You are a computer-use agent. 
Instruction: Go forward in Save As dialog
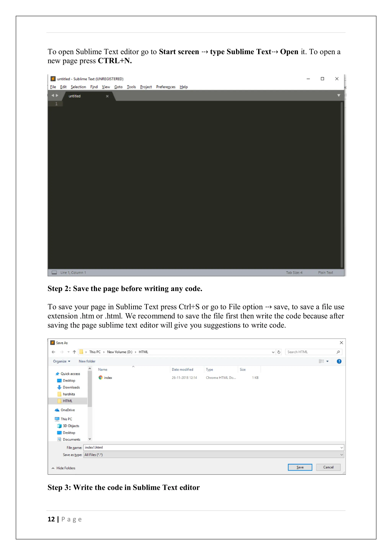tap(62, 352)
